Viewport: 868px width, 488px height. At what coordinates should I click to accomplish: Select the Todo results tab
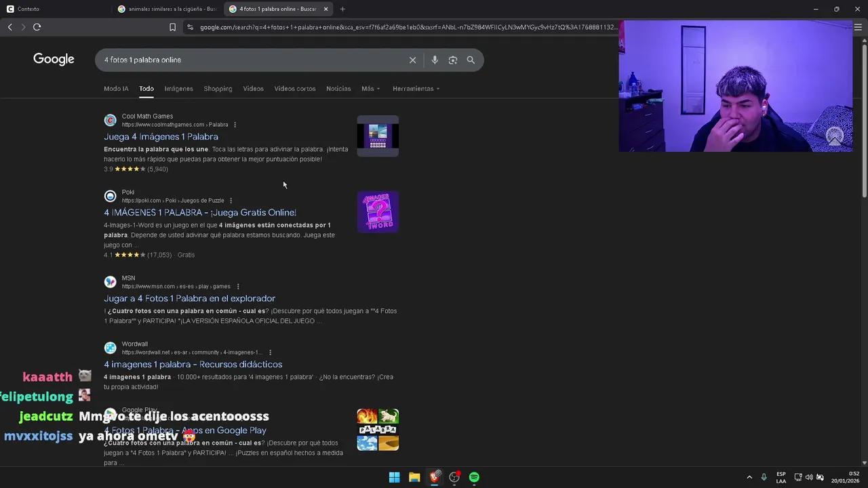146,89
